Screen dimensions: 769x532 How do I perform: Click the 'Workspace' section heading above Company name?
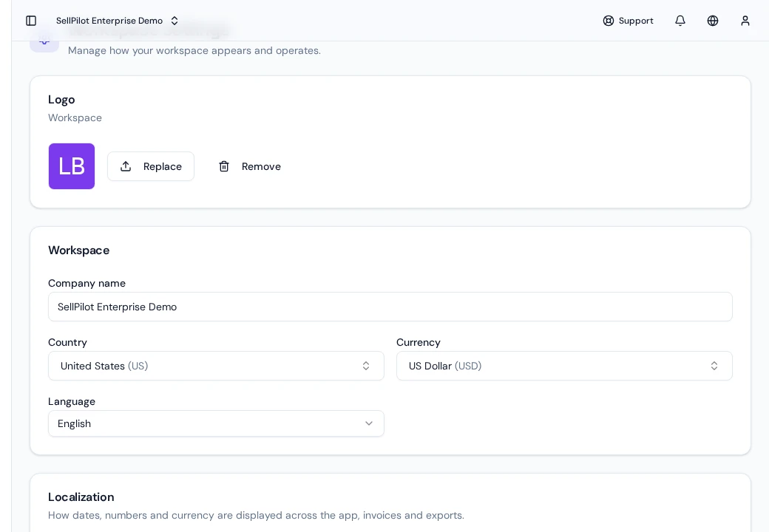[78, 250]
